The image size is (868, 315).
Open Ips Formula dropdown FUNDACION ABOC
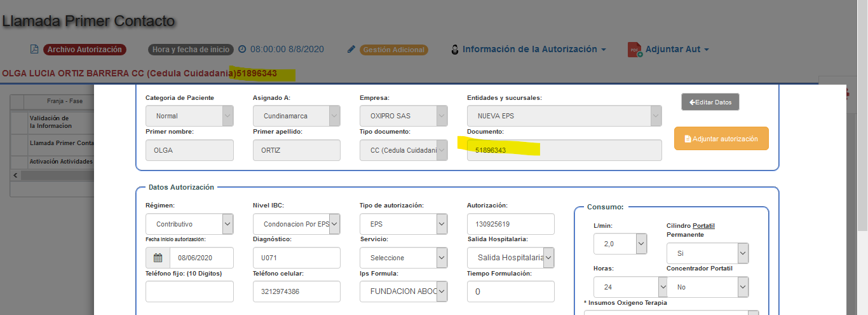point(403,291)
